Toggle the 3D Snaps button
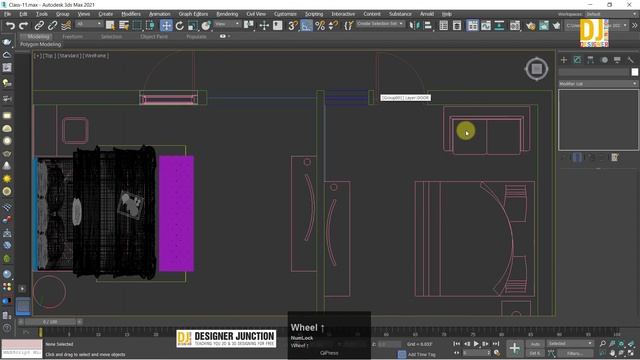 coord(293,26)
